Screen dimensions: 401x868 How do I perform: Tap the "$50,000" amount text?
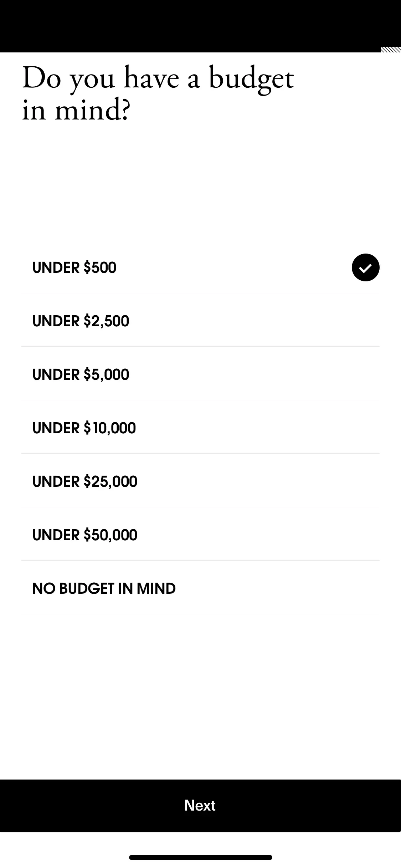tap(110, 535)
